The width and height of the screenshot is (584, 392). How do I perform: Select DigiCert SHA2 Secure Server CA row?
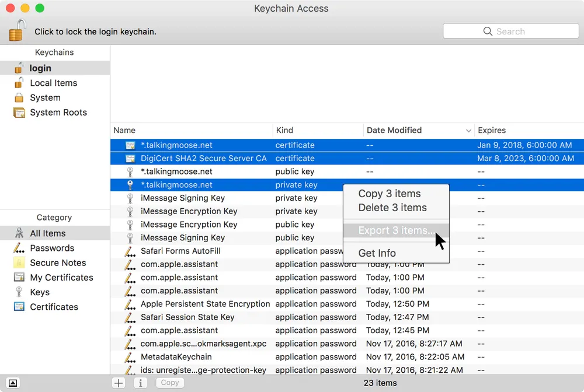click(347, 159)
